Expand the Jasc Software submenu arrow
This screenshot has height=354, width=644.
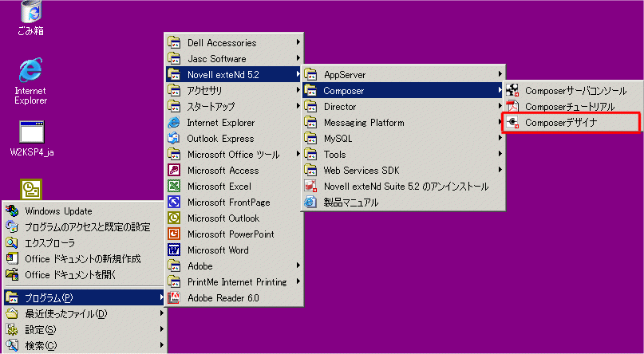point(298,58)
